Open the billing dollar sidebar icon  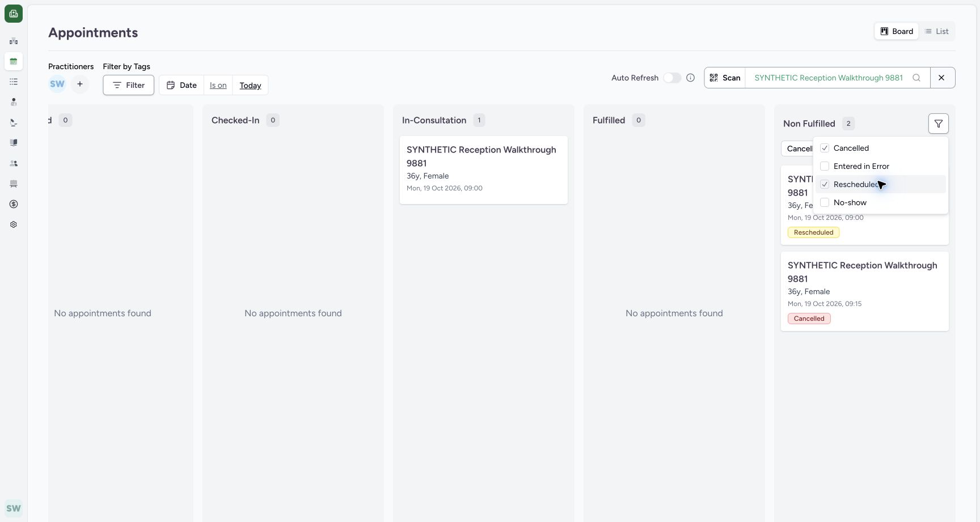14,204
